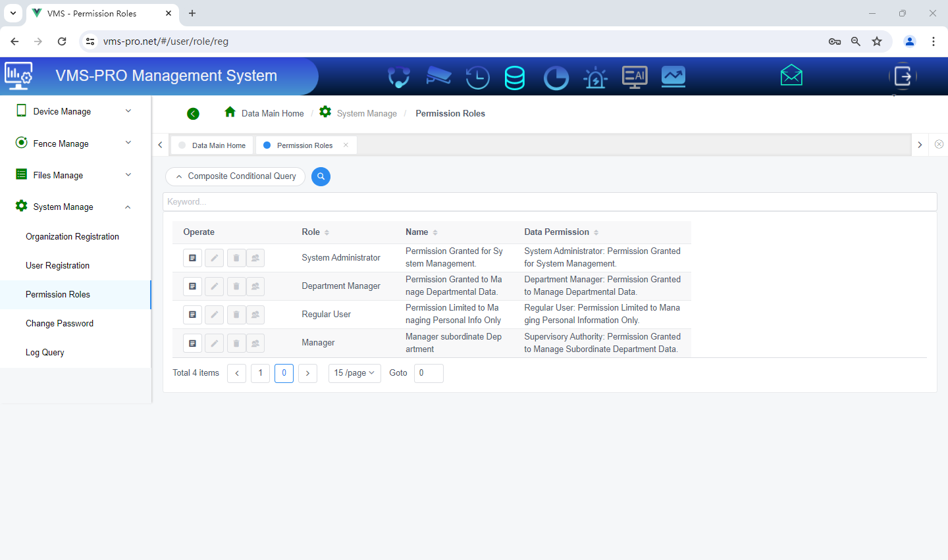Click the AI monitor icon in the toolbar
This screenshot has width=948, height=560.
click(x=634, y=77)
